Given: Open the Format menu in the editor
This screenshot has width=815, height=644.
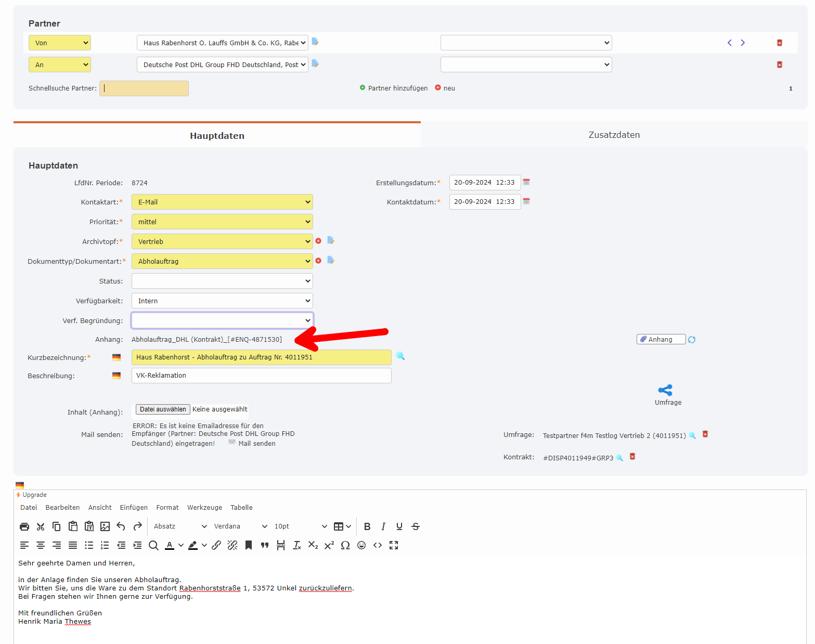Looking at the screenshot, I should (x=167, y=507).
